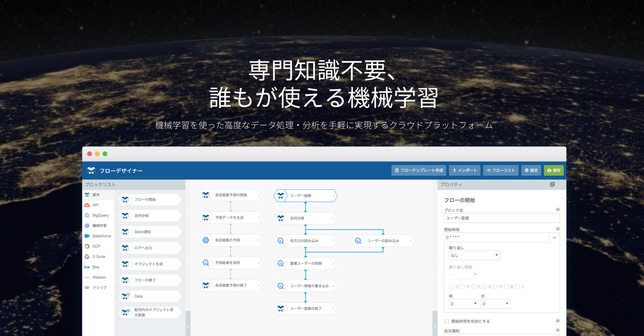Click フローテンプレート作成 button
Image resolution: width=644 pixels, height=336 pixels.
coord(419,170)
